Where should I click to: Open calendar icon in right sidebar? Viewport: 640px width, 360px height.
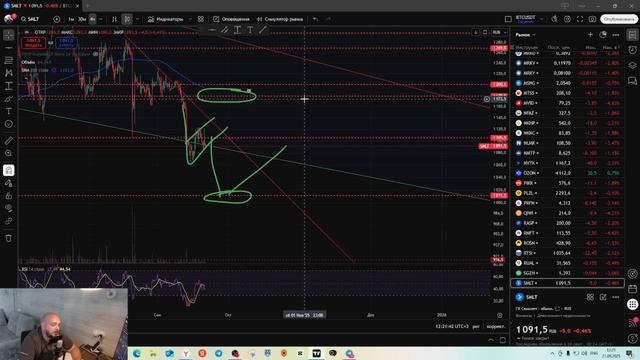pyautogui.click(x=632, y=289)
